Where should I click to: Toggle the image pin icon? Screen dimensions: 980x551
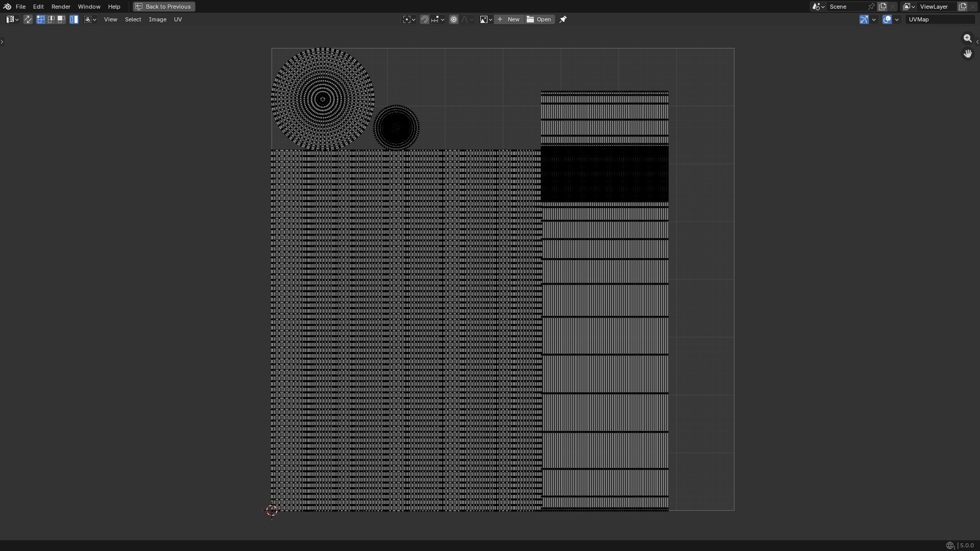563,19
